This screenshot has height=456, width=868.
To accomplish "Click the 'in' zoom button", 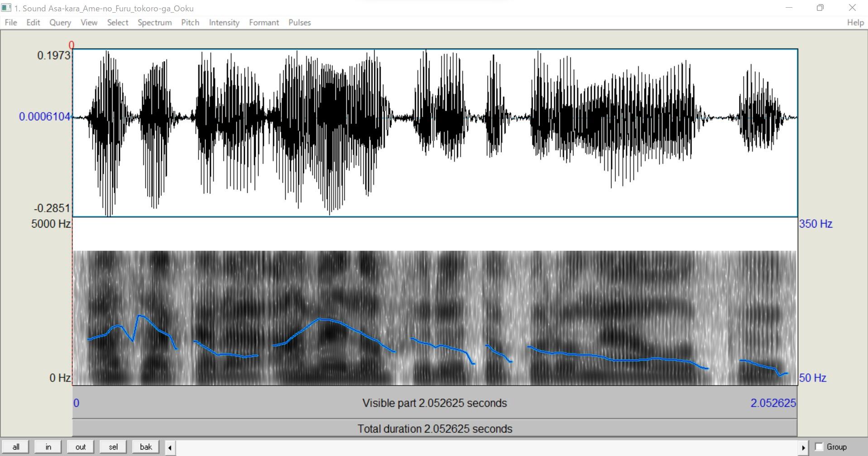I will tap(48, 447).
